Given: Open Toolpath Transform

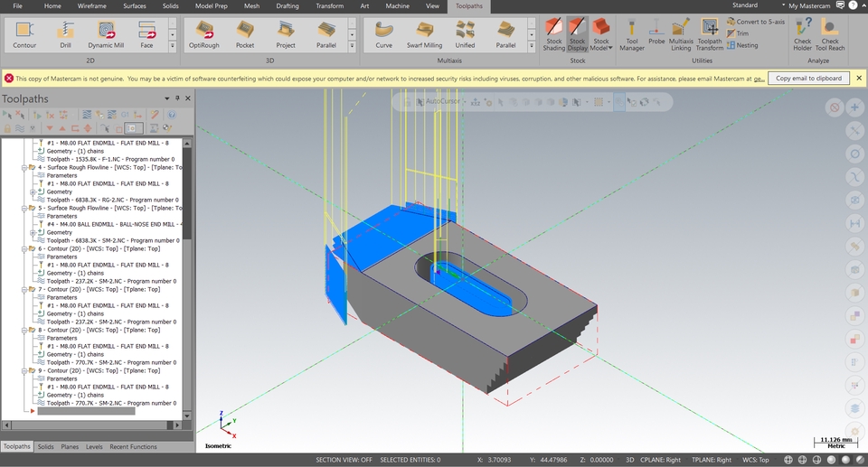Looking at the screenshot, I should pos(710,35).
